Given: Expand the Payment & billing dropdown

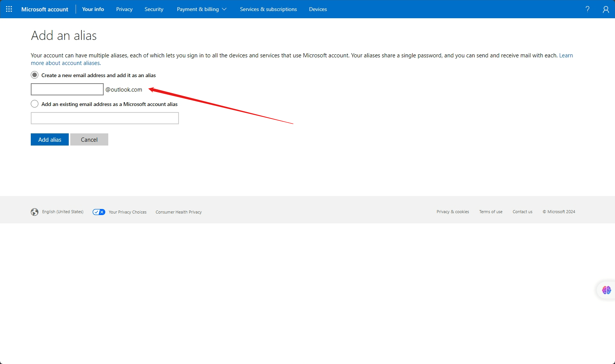Looking at the screenshot, I should coord(202,9).
